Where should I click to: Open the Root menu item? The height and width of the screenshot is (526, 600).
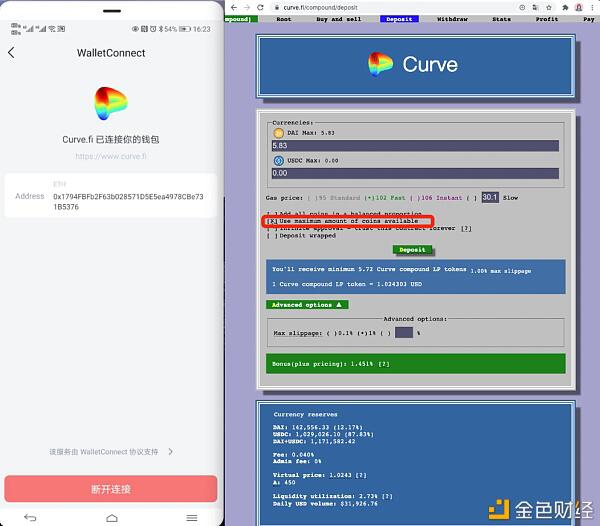click(284, 19)
